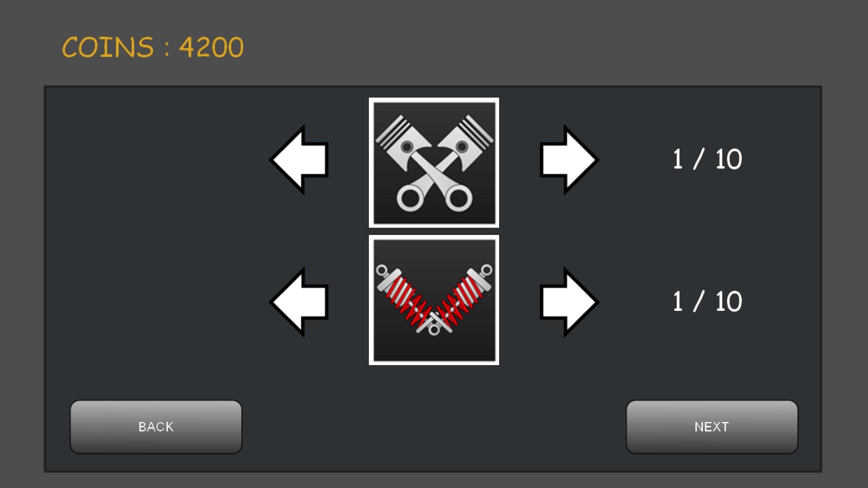This screenshot has width=868, height=488.
Task: Go to the NEXT screen
Action: (x=712, y=427)
